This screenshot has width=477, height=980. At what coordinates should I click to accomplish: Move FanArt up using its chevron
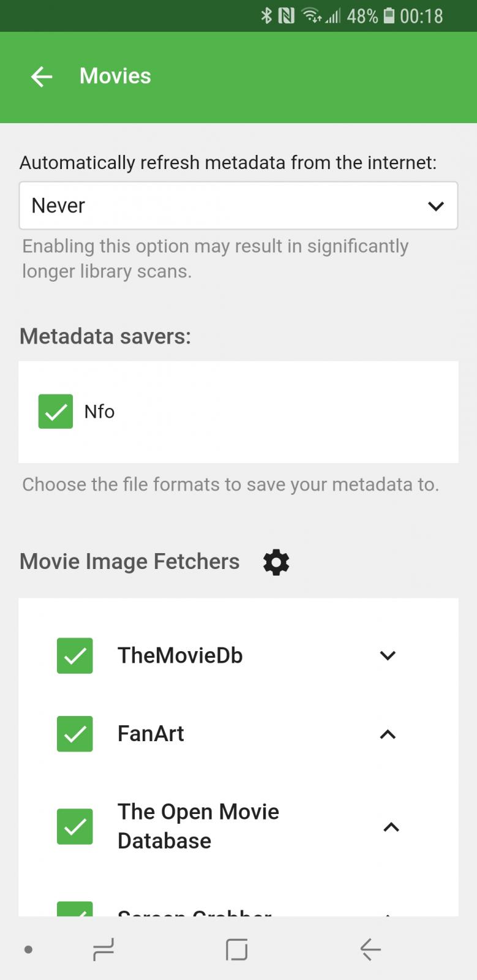coord(388,734)
